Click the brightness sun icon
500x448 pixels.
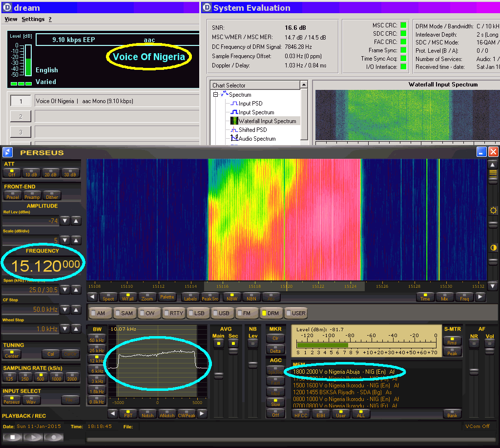click(x=493, y=211)
